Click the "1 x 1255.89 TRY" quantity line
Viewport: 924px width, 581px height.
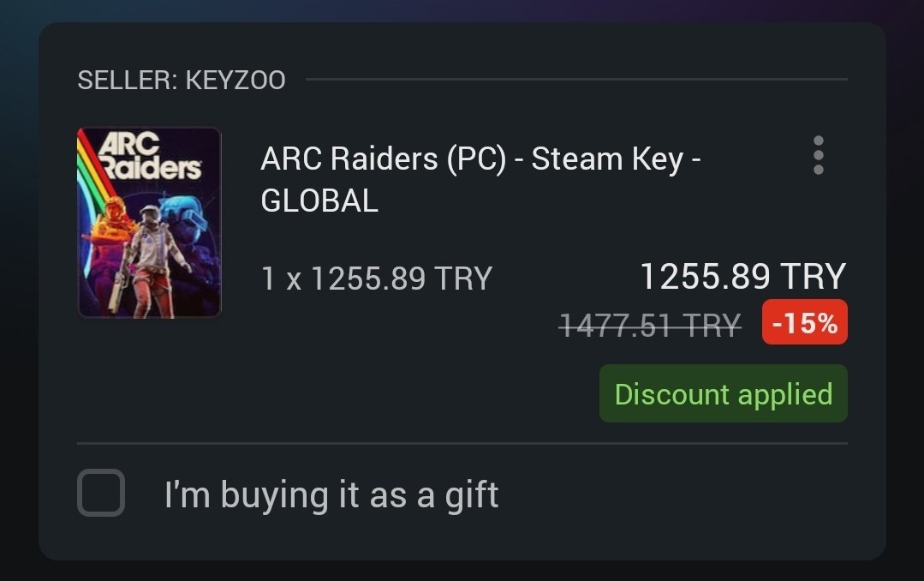(376, 279)
